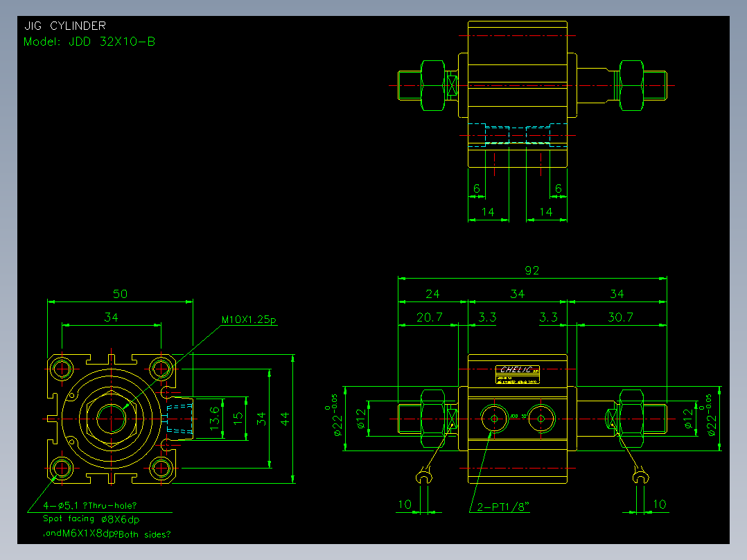
Task: Select the bottom-right mounting hole
Action: [161, 468]
